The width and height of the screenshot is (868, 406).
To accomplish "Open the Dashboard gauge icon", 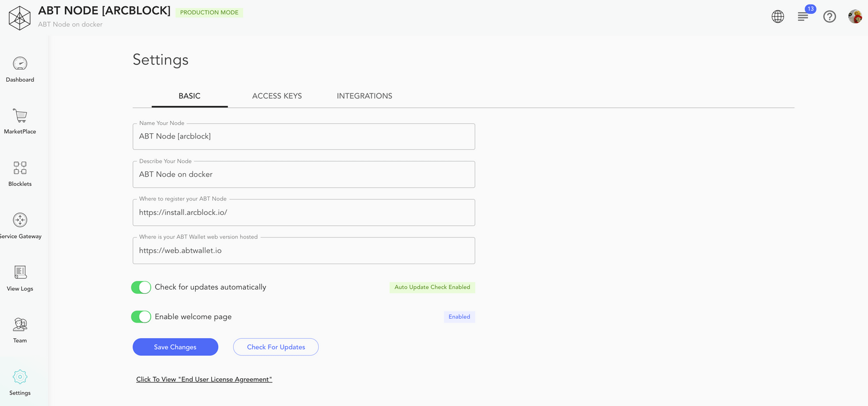I will point(20,64).
